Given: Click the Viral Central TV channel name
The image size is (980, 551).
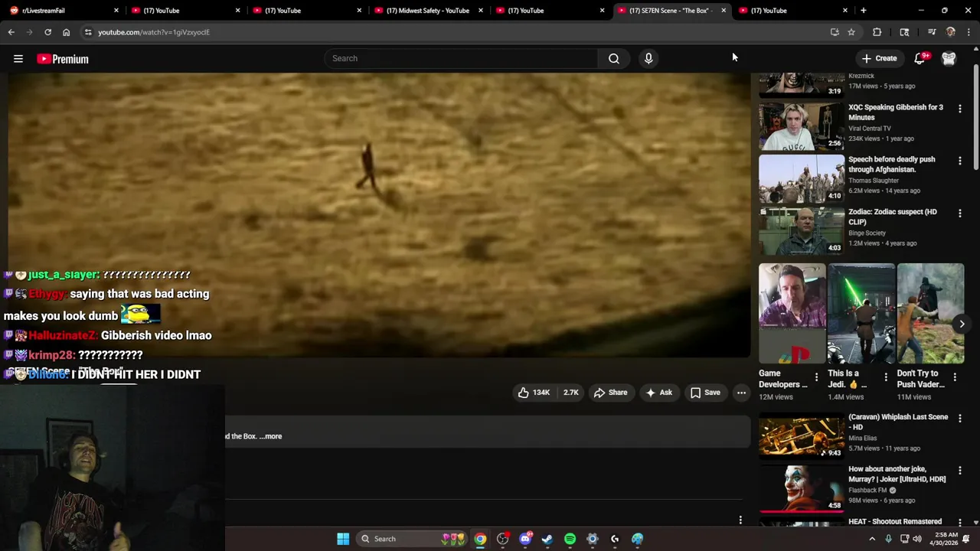Looking at the screenshot, I should click(x=869, y=129).
